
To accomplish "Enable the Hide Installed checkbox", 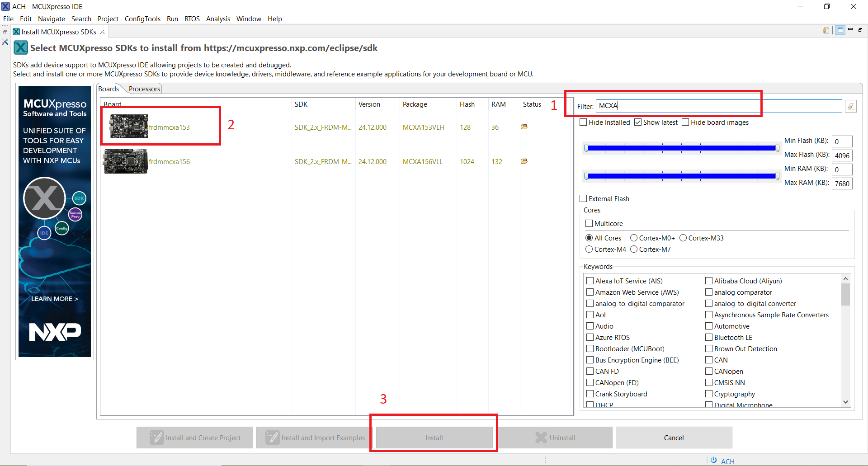I will coord(584,122).
